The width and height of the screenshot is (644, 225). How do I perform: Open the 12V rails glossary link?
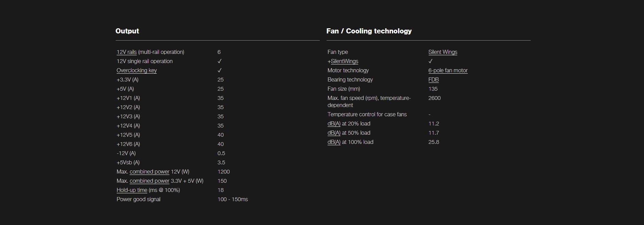point(127,52)
